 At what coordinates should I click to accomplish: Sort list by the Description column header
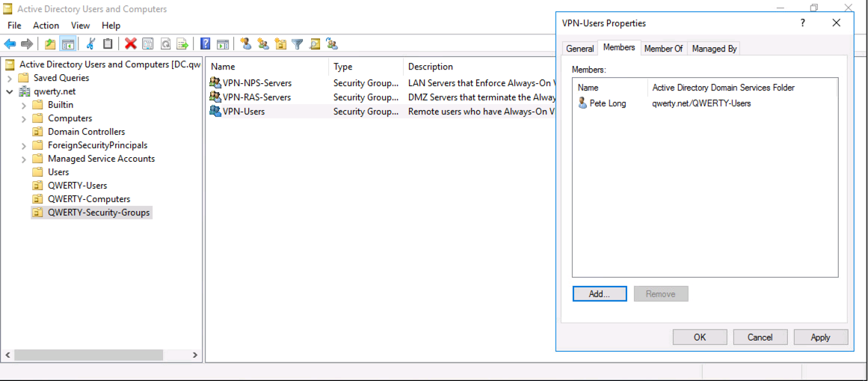click(478, 67)
